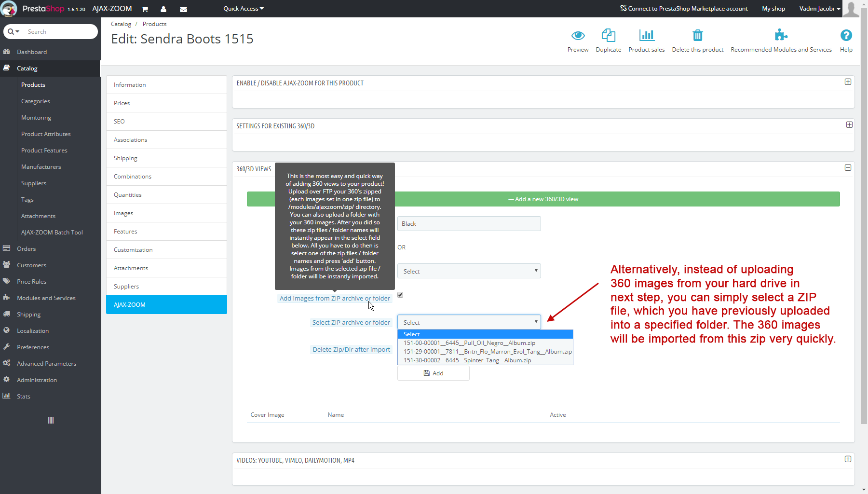
Task: Choose 151-00-00001 Pull_Oil_Negro zip option
Action: tap(485, 343)
